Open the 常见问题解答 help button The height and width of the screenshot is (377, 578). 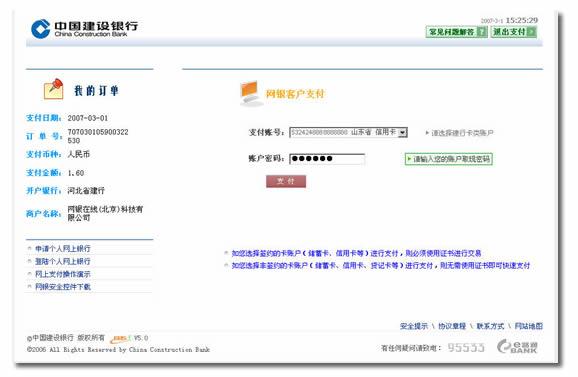tap(456, 32)
